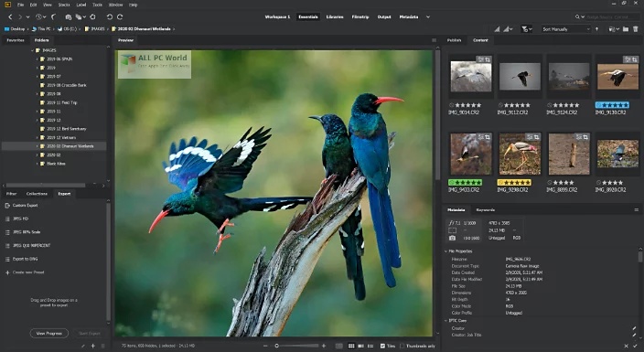
Task: Choose the Export to DNG preset
Action: point(26,259)
